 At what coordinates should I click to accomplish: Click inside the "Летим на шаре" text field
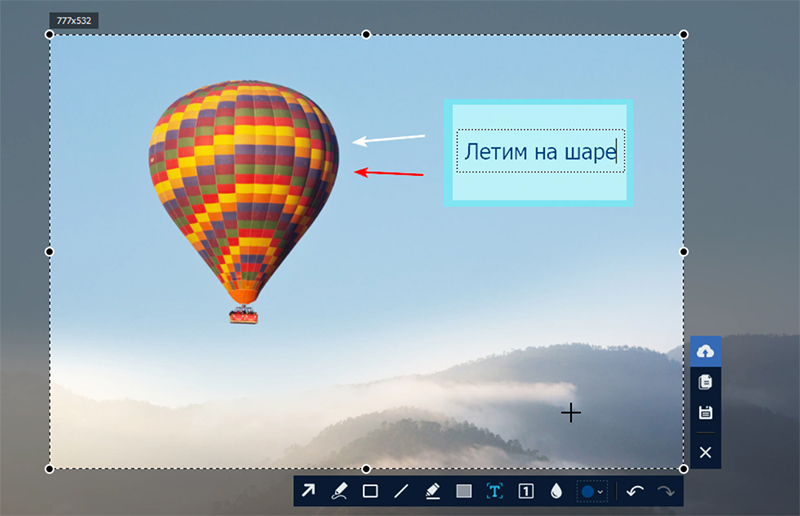coord(540,152)
